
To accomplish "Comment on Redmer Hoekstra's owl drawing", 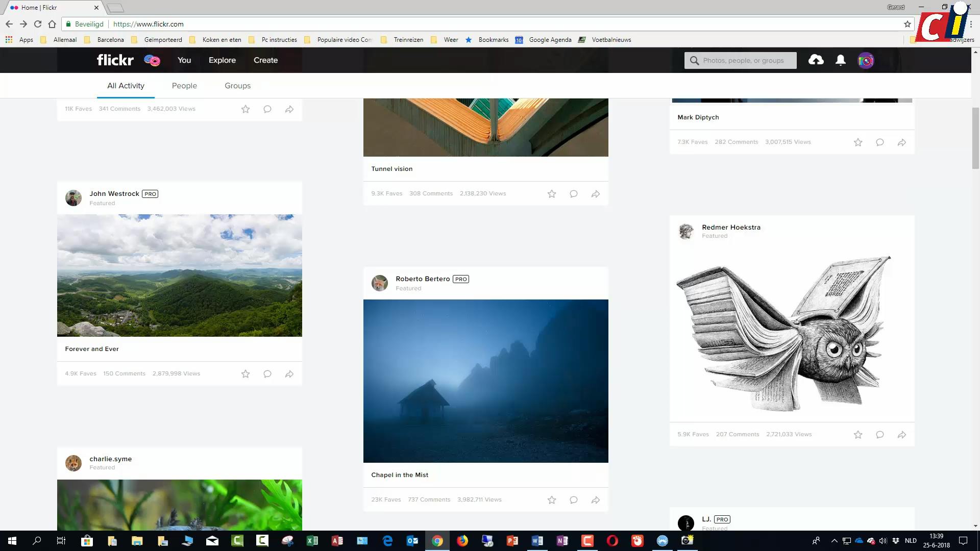I will coord(880,435).
